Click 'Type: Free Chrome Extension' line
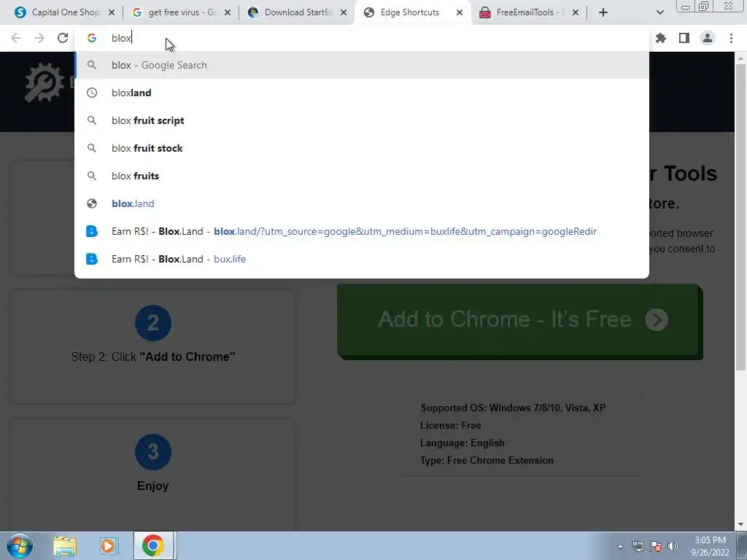Image resolution: width=747 pixels, height=560 pixels. [487, 461]
